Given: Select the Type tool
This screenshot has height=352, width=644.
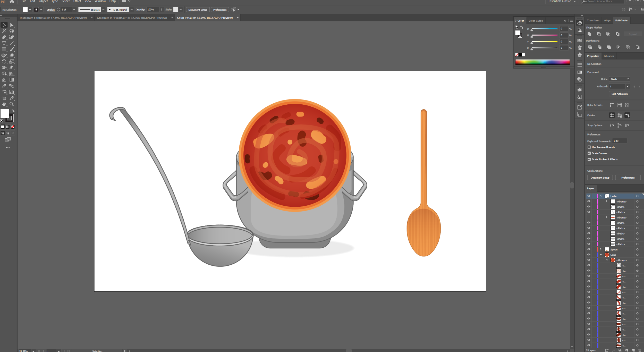Looking at the screenshot, I should click(4, 43).
